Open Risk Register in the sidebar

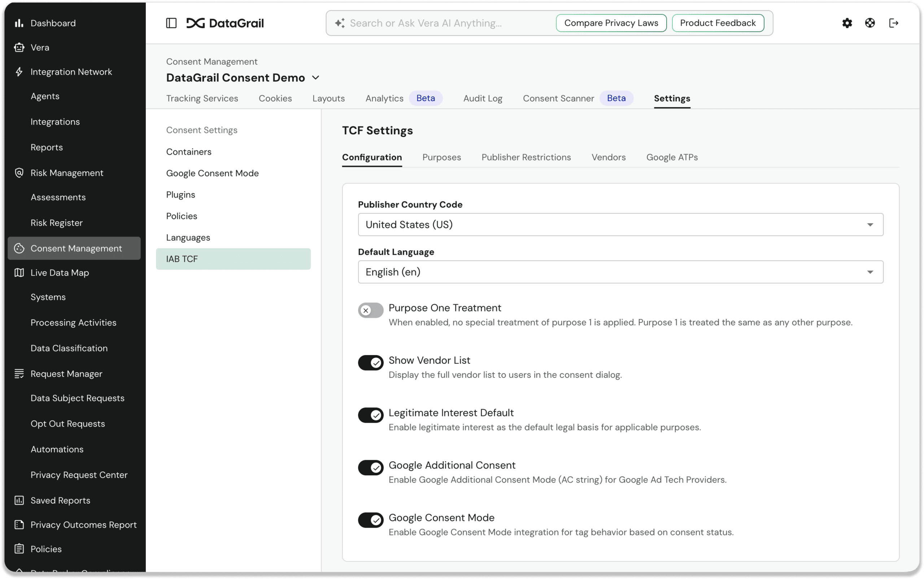[57, 223]
